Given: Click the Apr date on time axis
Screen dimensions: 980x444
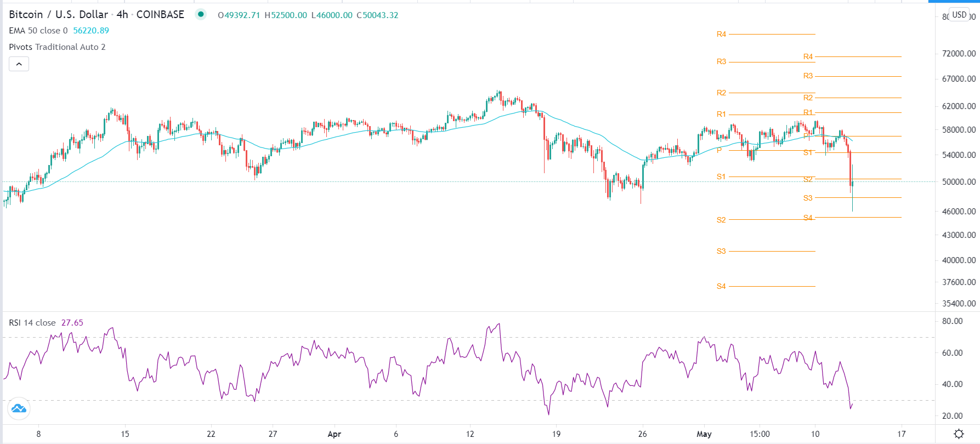Looking at the screenshot, I should point(334,434).
